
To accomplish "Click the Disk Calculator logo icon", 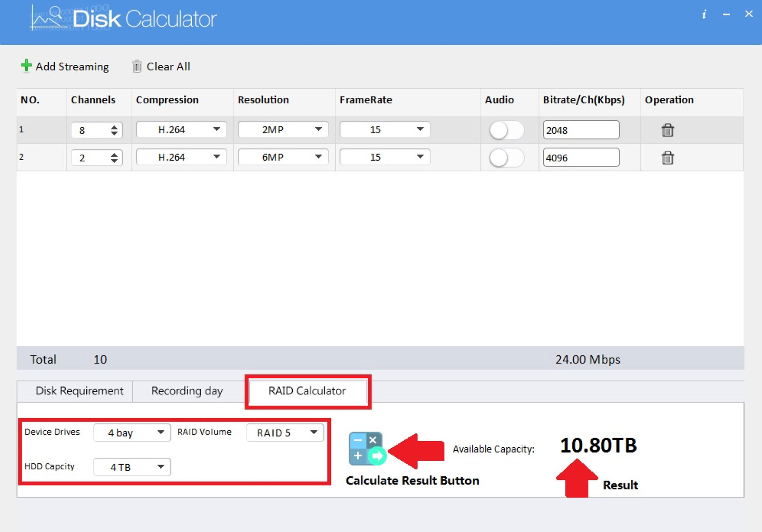I will [x=48, y=18].
